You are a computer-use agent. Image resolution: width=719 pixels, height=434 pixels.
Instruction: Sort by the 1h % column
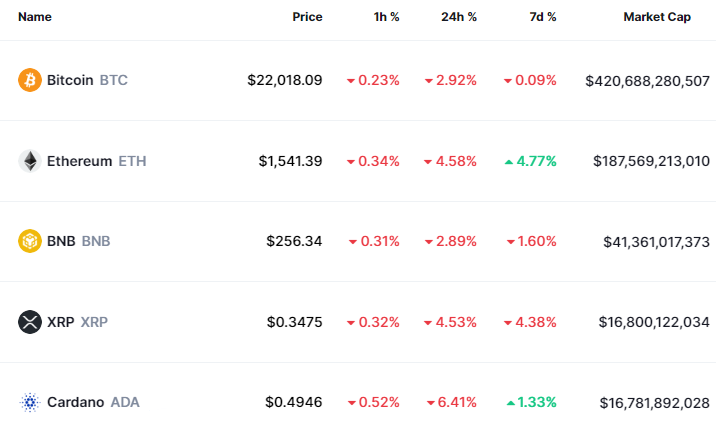[x=385, y=17]
